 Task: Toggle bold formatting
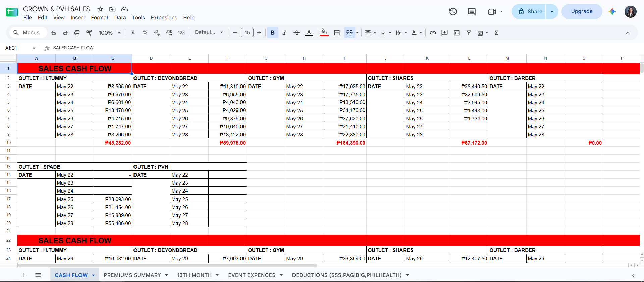tap(273, 33)
